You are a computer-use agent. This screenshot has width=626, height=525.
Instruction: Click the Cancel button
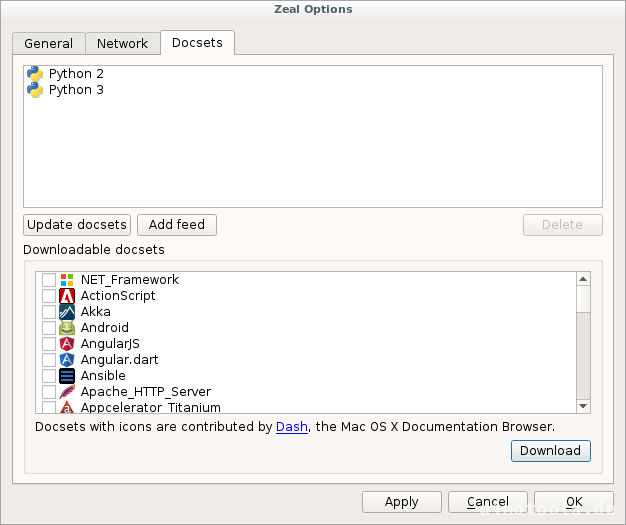point(488,502)
